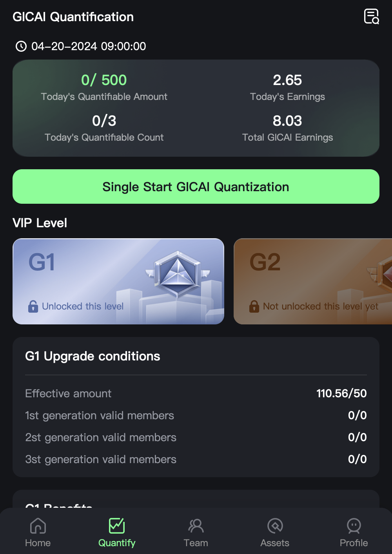Click the closed padlock icon on G2 card
392x554 pixels.
pyautogui.click(x=254, y=306)
